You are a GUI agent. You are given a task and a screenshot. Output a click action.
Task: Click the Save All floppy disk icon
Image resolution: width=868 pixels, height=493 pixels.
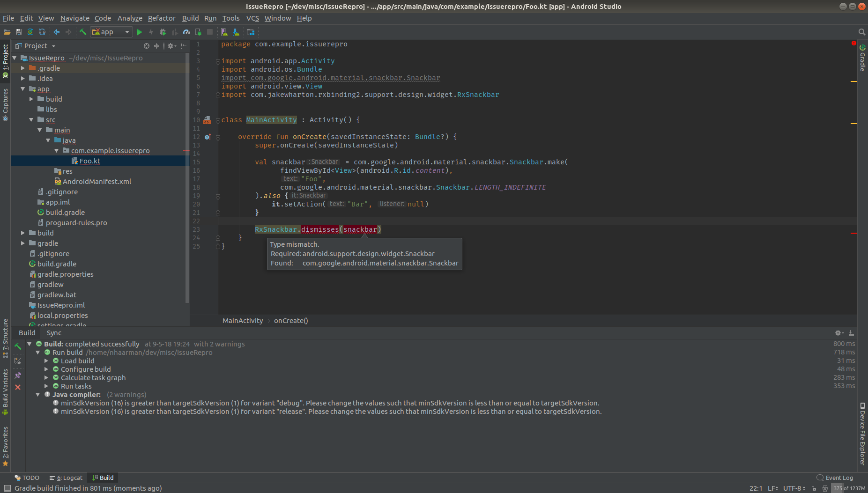click(19, 32)
